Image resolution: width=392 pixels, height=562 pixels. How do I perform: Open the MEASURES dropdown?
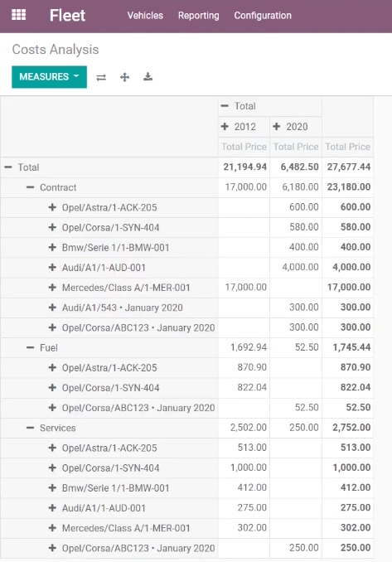click(49, 77)
